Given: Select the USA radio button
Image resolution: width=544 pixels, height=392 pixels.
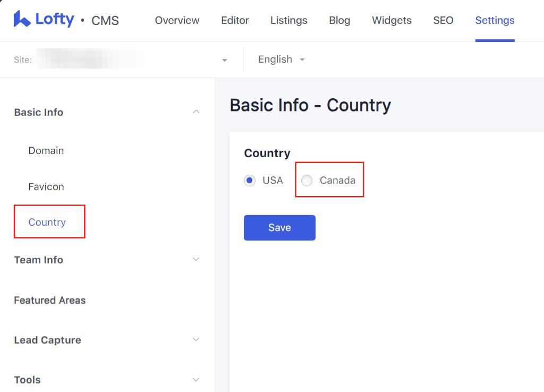Looking at the screenshot, I should point(249,181).
